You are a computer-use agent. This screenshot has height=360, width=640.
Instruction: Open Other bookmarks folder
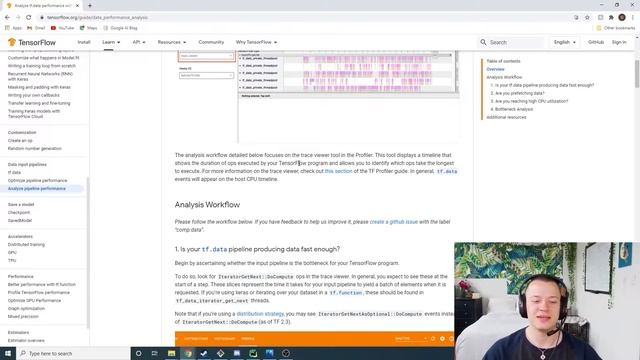click(616, 28)
